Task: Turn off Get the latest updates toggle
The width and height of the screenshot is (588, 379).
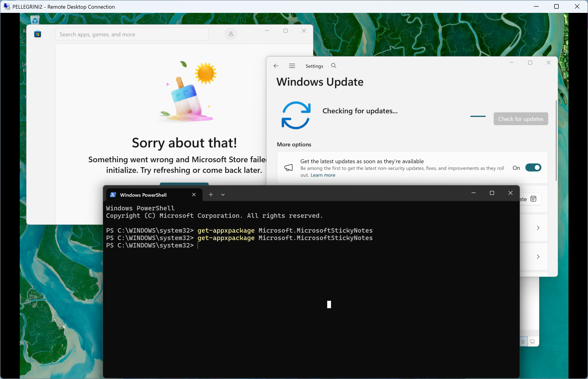Action: click(x=533, y=168)
